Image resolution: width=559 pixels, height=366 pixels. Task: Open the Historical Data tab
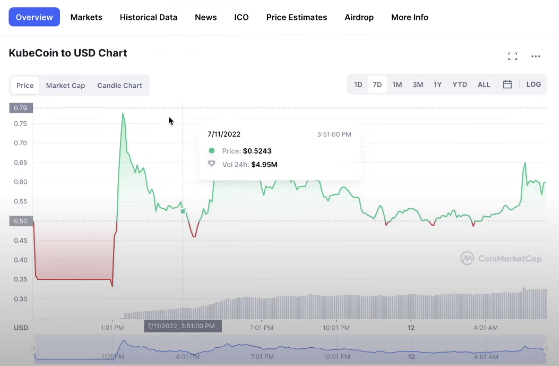(x=148, y=17)
